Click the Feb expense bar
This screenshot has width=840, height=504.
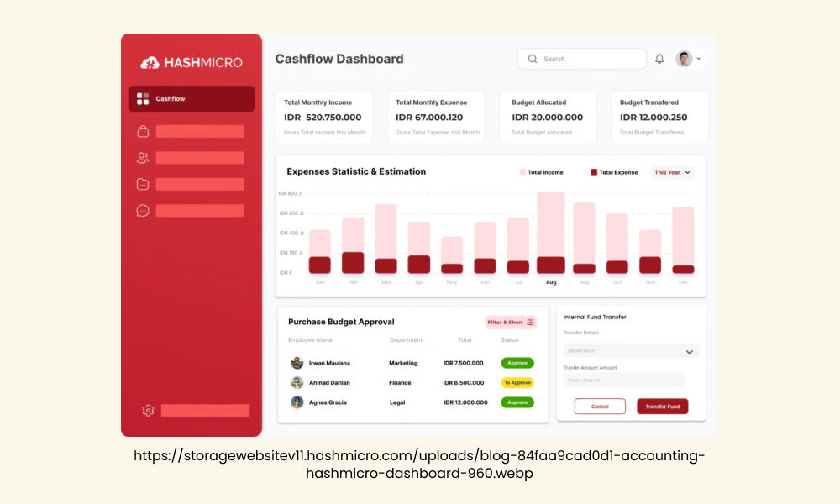pos(353,262)
